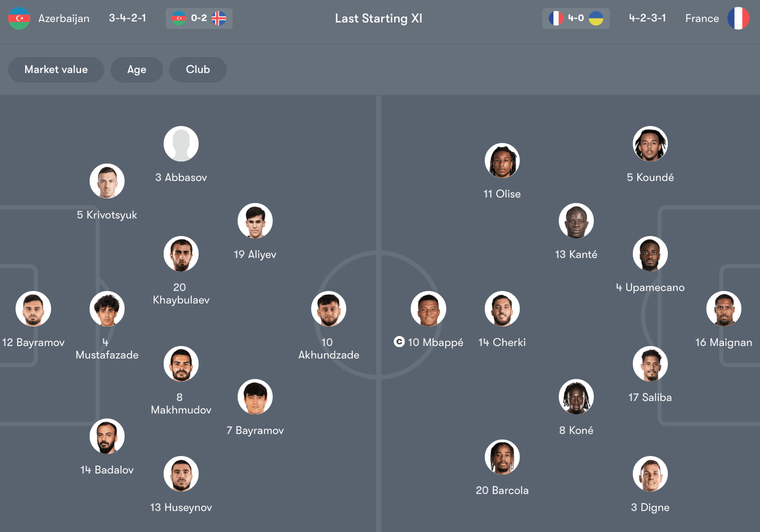
Task: Select Mbappé's captain badge icon
Action: [x=399, y=342]
